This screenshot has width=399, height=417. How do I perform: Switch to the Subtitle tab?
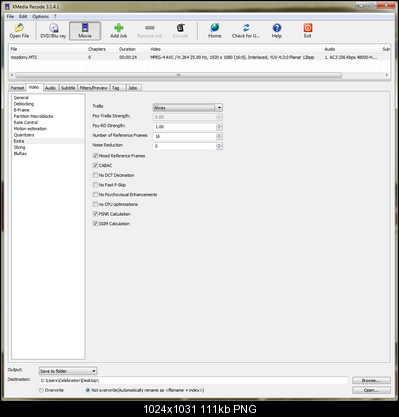(x=68, y=88)
